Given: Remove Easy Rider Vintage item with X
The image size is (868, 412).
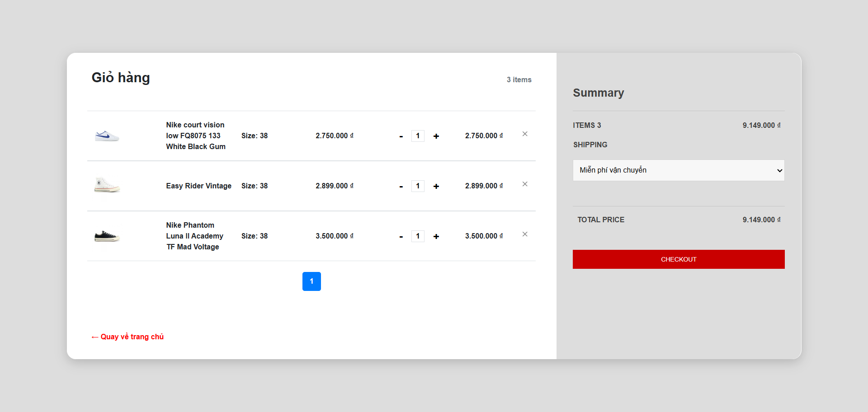Looking at the screenshot, I should tap(525, 184).
